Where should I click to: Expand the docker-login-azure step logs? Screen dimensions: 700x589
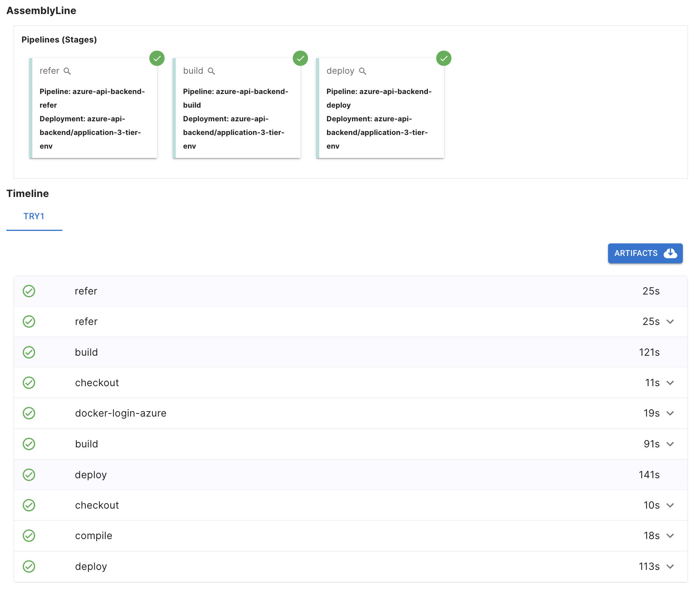(670, 413)
